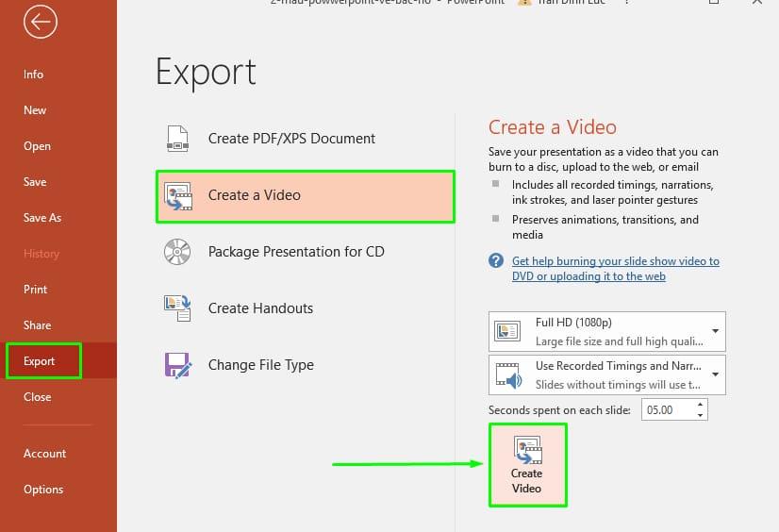Click the Full HD quality slide icon
This screenshot has width=779, height=532.
coord(507,331)
